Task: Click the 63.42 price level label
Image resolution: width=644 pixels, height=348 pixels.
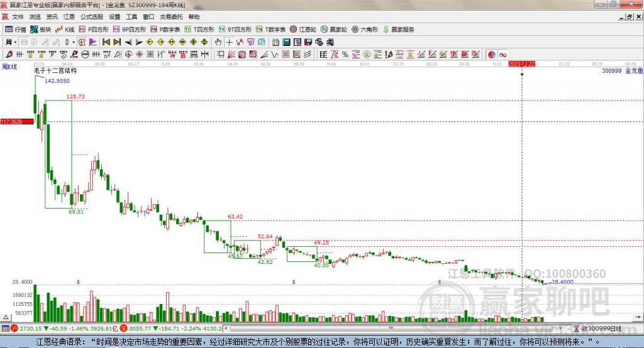Action: tap(235, 216)
